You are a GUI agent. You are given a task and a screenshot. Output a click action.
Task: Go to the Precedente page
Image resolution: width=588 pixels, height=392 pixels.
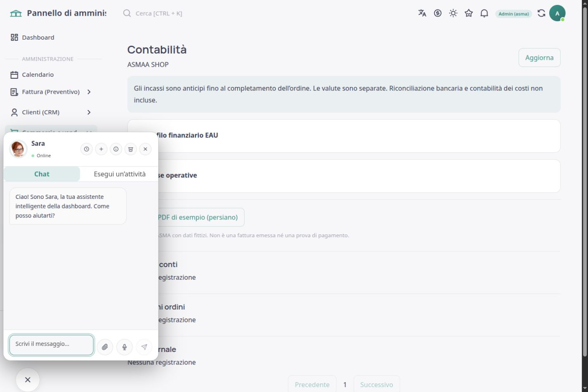(312, 385)
